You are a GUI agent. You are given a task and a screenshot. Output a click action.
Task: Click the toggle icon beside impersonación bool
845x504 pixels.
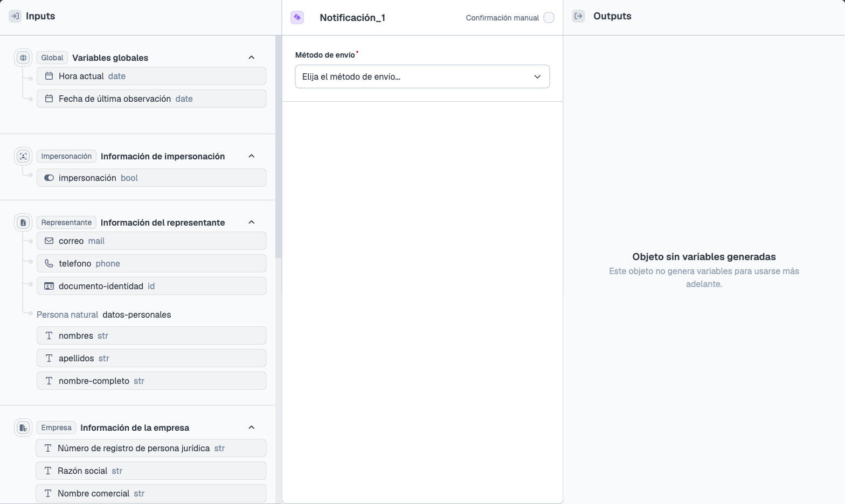pos(49,178)
